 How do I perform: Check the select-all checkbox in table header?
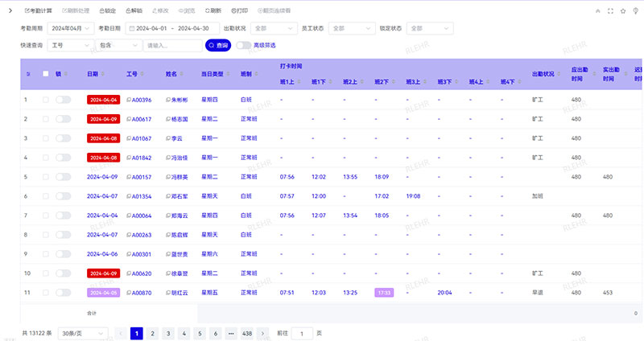coord(46,74)
